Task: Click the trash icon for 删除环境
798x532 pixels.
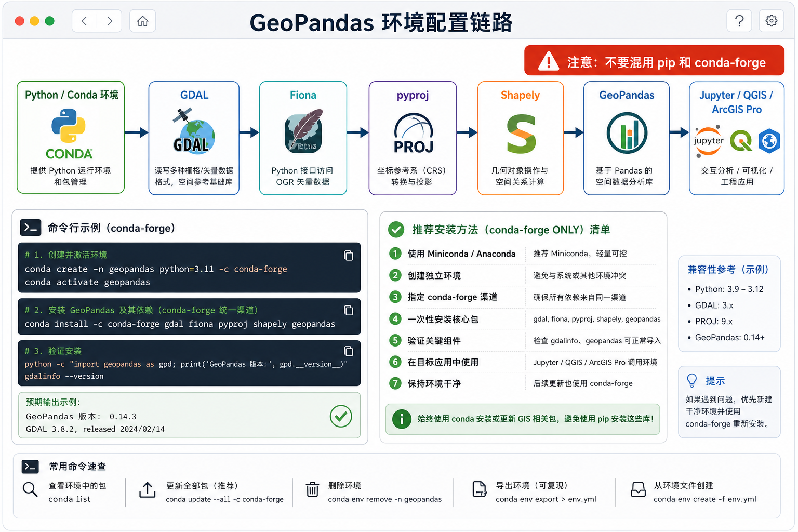Action: coord(312,489)
